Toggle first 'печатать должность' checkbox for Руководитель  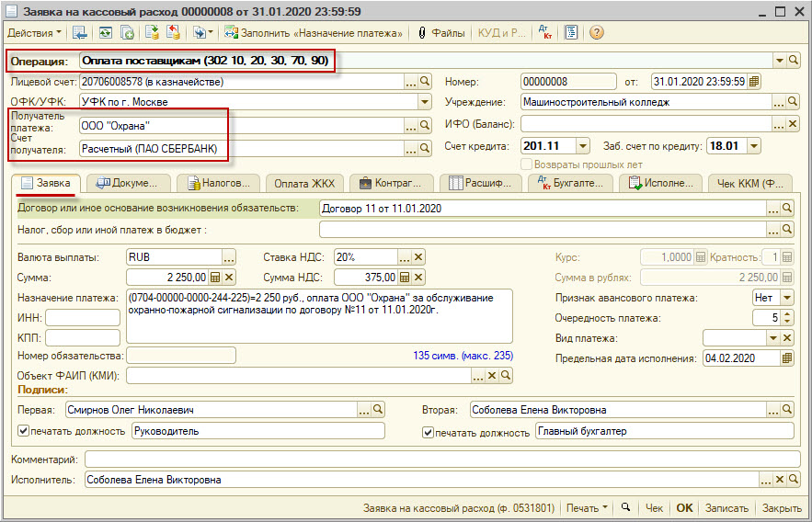[24, 431]
